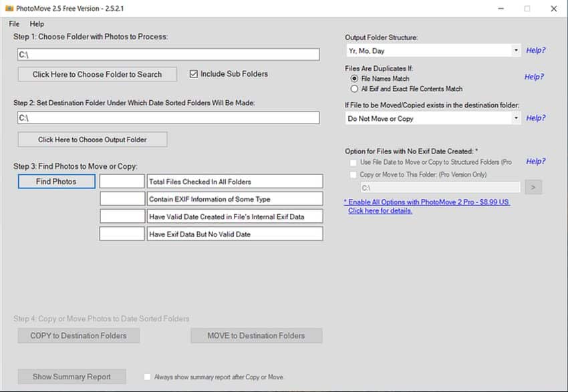
Task: Click the Show Summary Report button
Action: click(x=72, y=377)
